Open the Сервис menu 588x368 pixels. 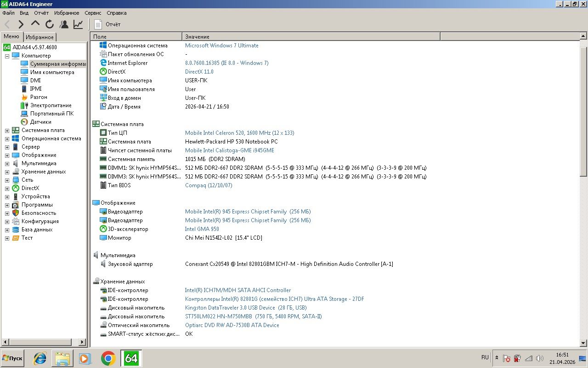point(93,13)
